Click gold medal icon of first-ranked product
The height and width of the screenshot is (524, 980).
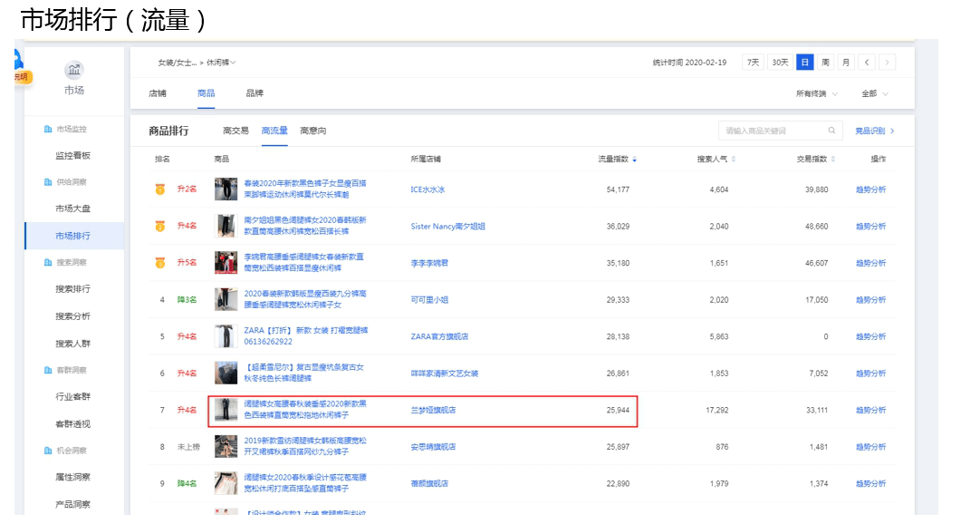(x=159, y=189)
